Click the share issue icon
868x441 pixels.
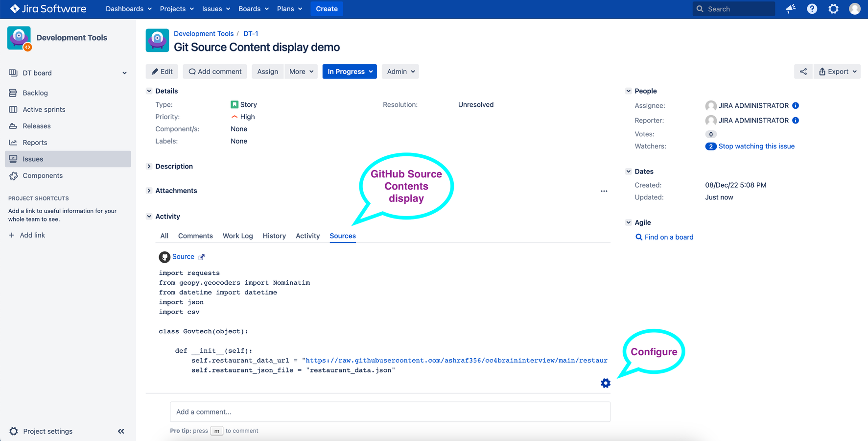(x=803, y=72)
